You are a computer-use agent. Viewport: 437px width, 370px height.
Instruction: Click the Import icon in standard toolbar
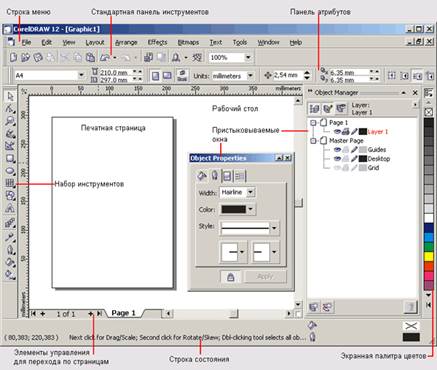click(148, 58)
